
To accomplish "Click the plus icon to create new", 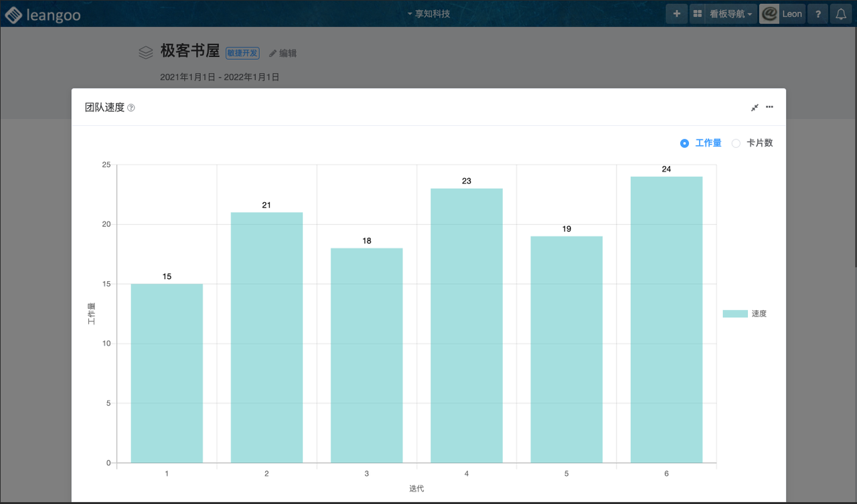I will pyautogui.click(x=676, y=13).
